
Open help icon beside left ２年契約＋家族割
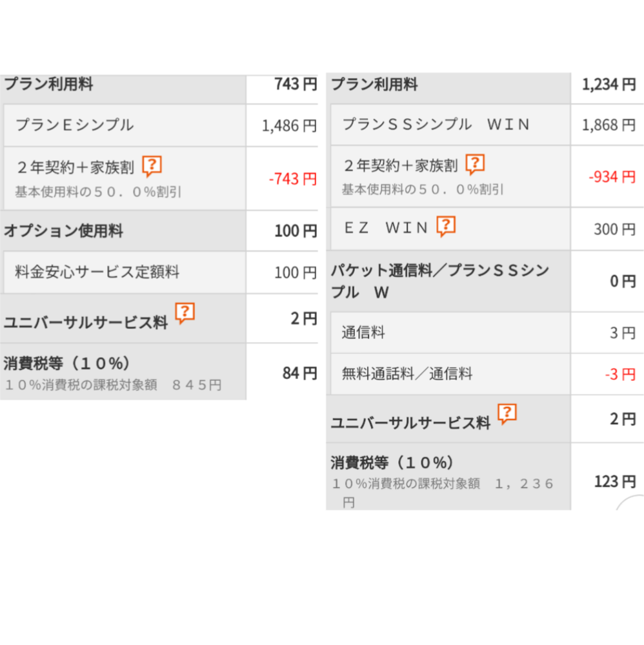pyautogui.click(x=152, y=166)
